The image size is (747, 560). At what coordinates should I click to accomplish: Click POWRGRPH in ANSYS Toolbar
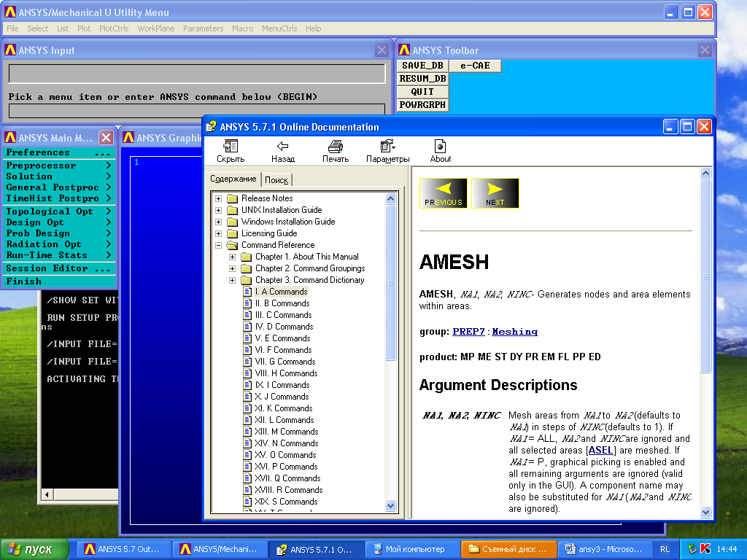[422, 105]
